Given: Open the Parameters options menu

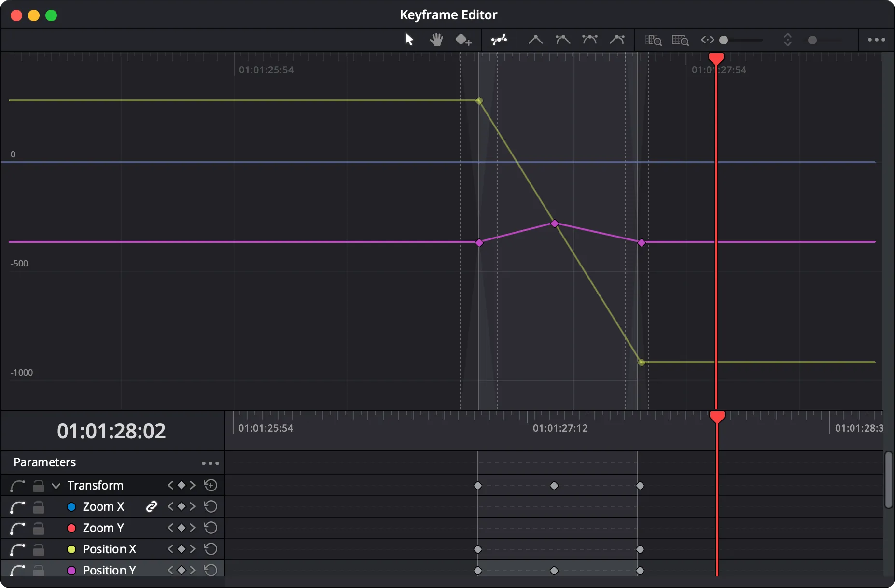Looking at the screenshot, I should pos(210,463).
